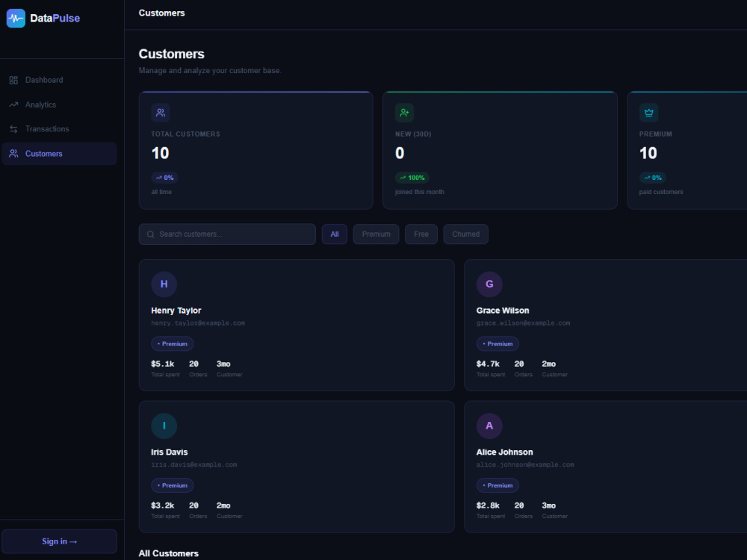Screen dimensions: 747x560
Task: Click 'Manage and analyze your customer base' subtitle
Action: coord(210,70)
